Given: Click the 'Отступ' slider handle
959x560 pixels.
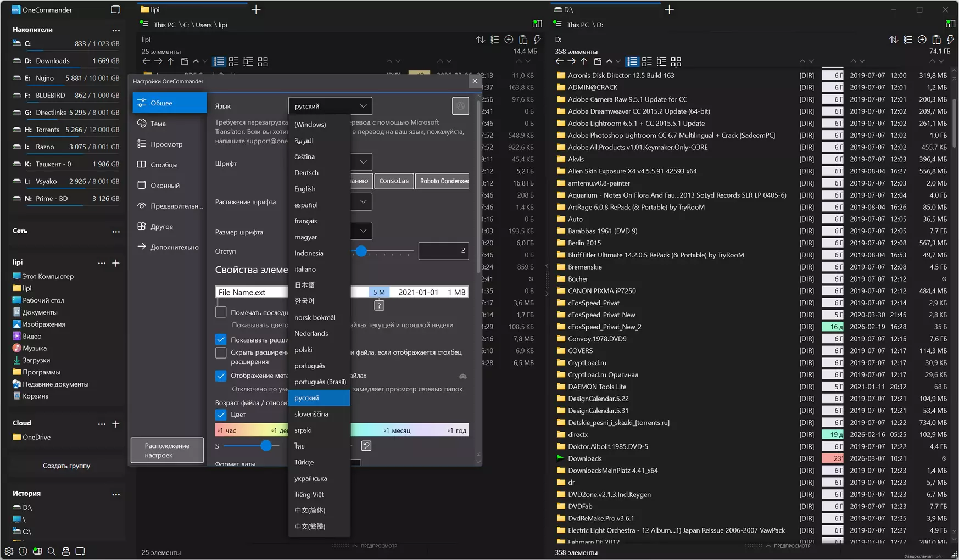Looking at the screenshot, I should point(361,251).
